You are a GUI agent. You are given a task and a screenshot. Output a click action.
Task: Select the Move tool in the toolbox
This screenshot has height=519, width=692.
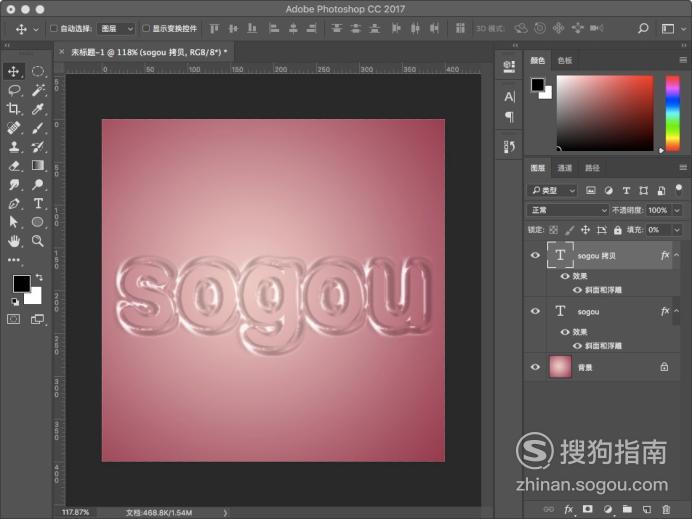pos(14,71)
